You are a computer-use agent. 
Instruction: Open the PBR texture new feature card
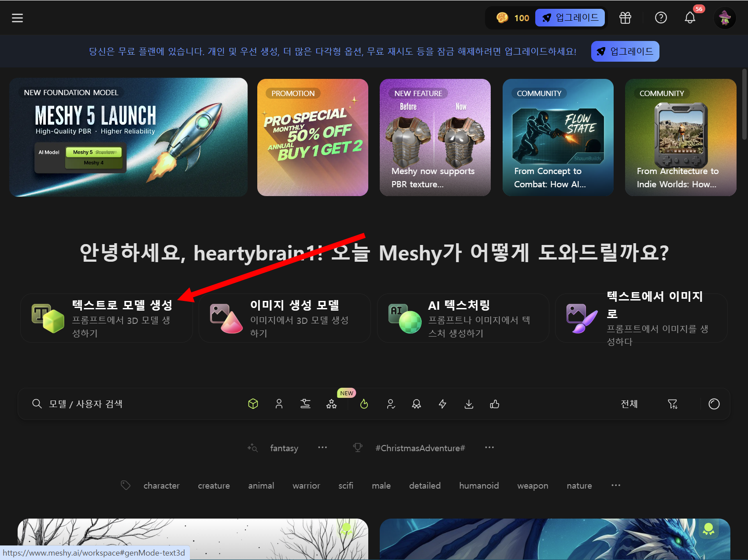click(435, 137)
